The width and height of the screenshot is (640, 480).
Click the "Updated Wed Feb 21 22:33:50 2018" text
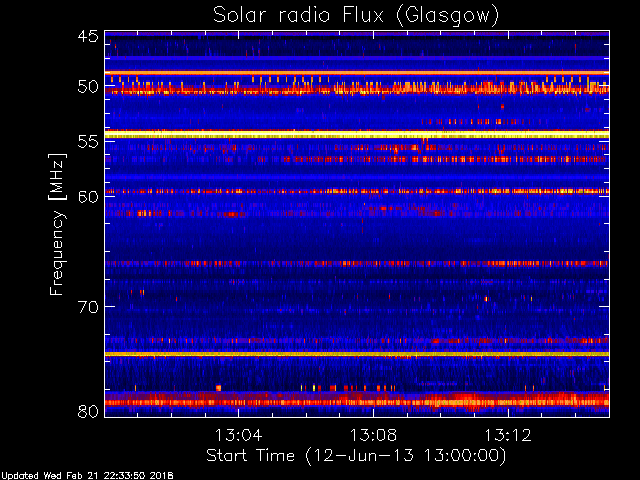(87, 476)
